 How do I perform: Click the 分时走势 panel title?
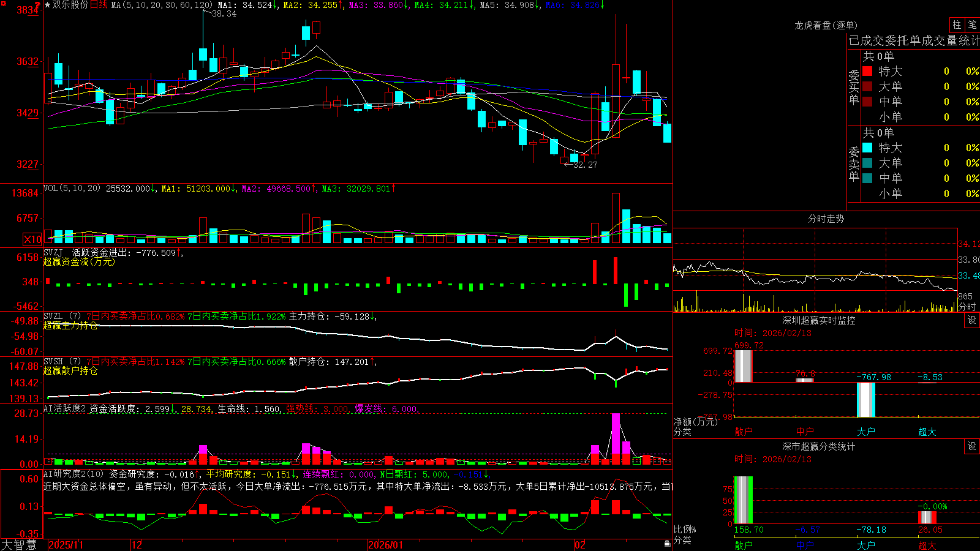tap(826, 219)
